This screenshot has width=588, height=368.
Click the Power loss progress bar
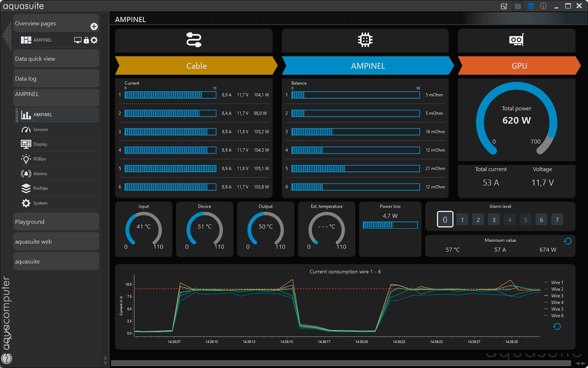click(390, 225)
